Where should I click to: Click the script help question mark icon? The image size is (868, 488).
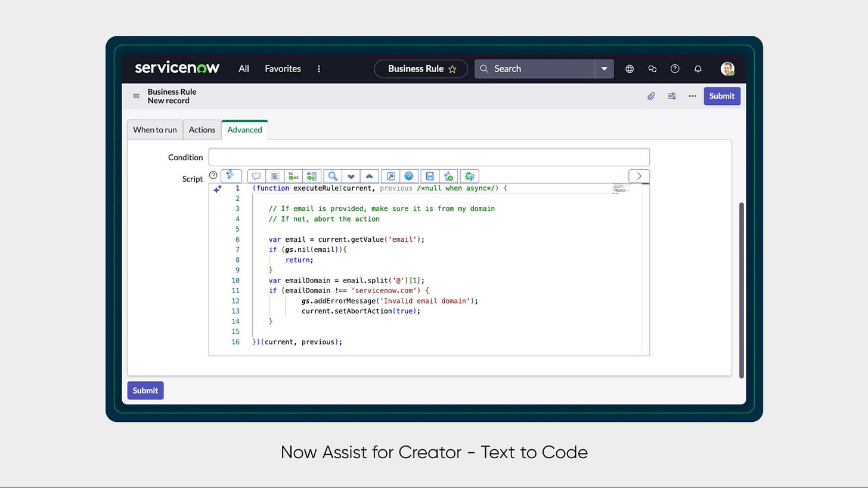213,175
